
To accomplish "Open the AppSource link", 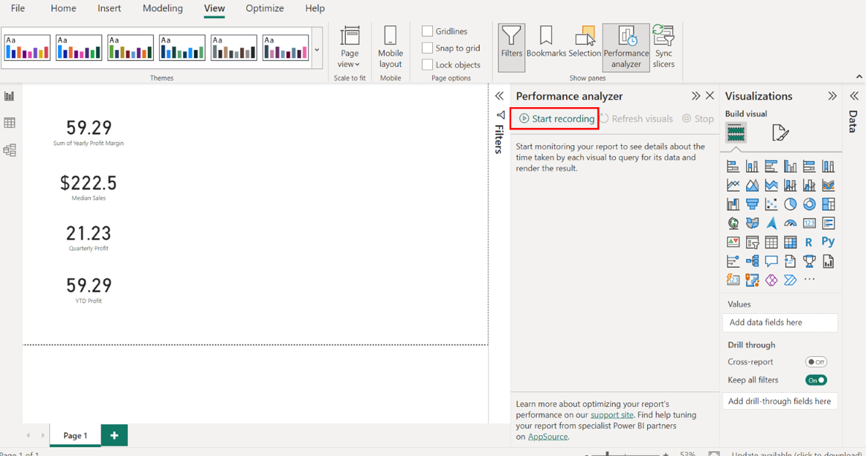I will pos(547,437).
